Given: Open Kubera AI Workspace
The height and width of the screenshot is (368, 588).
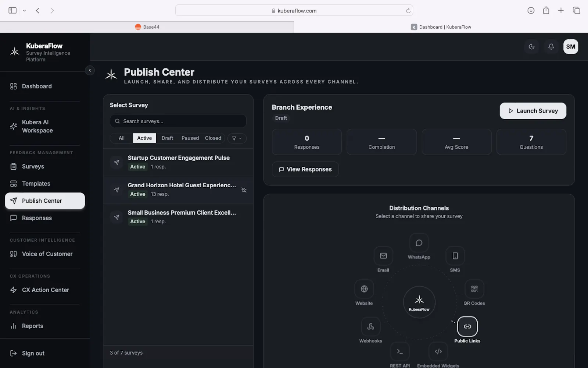Looking at the screenshot, I should pos(45,126).
